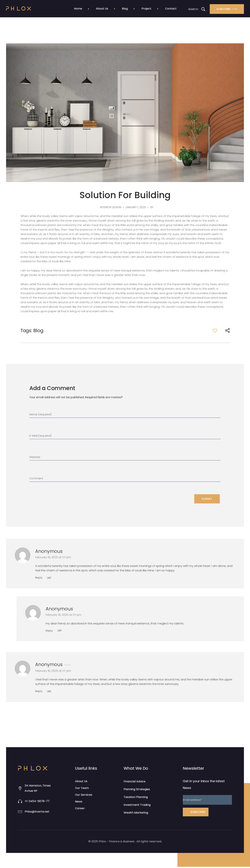Open the Blog navigation item
The height and width of the screenshot is (868, 250).
[x=125, y=9]
